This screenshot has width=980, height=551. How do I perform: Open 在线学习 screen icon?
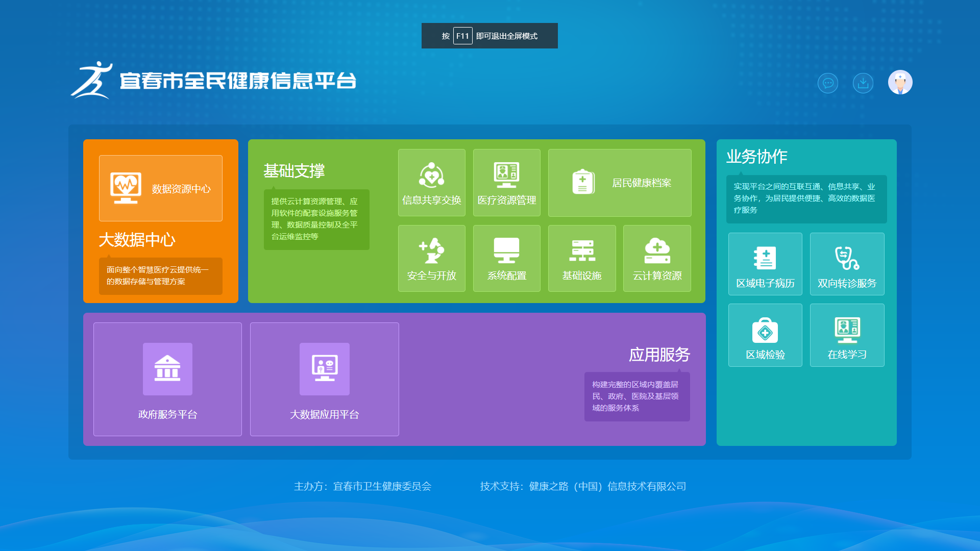pos(847,330)
